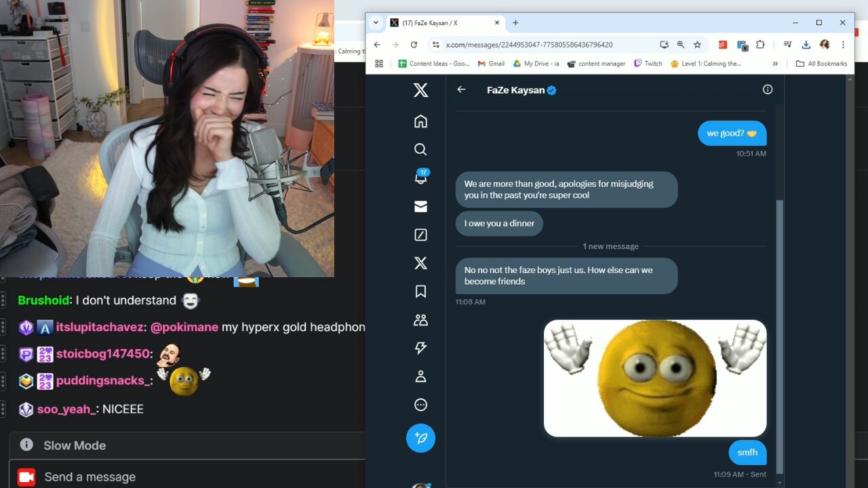The height and width of the screenshot is (488, 868).
Task: Click the x.com/messages address bar
Action: point(529,45)
